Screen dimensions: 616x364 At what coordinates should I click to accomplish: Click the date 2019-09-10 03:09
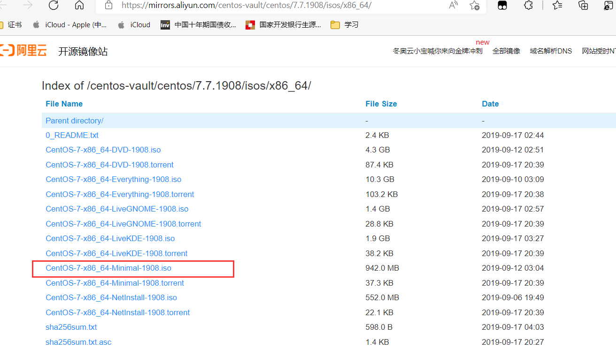(x=513, y=180)
